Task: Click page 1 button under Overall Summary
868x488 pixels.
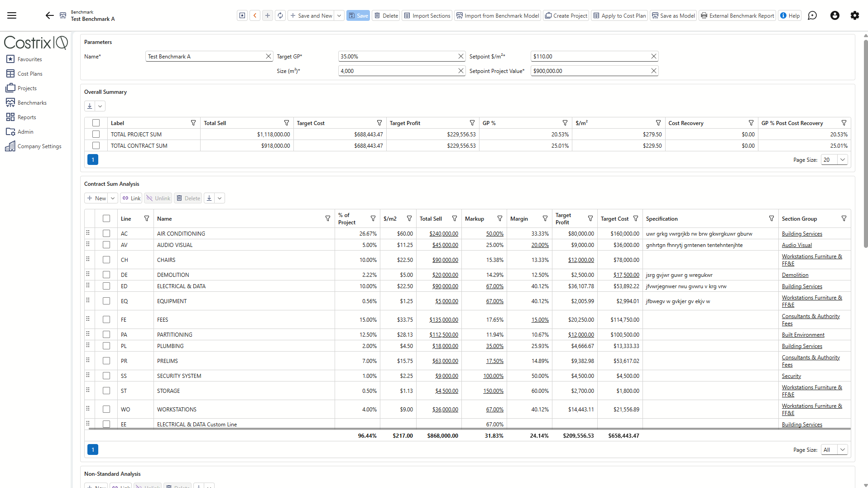Action: click(x=93, y=159)
